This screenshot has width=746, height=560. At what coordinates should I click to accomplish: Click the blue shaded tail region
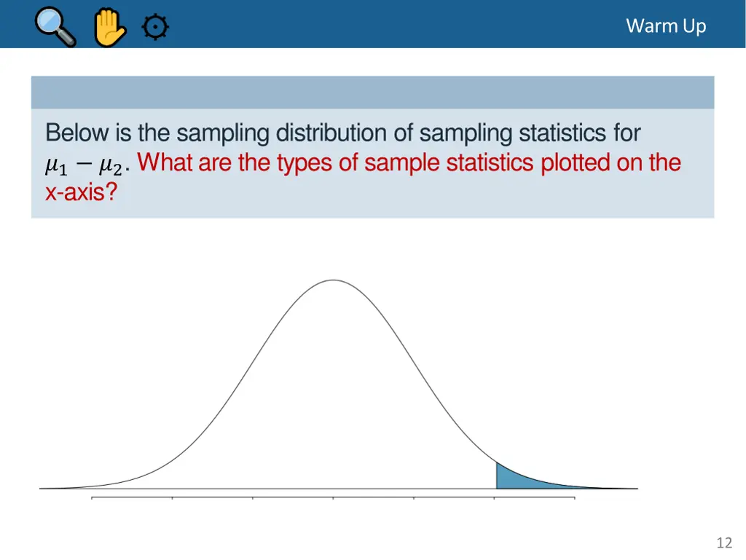tap(523, 479)
